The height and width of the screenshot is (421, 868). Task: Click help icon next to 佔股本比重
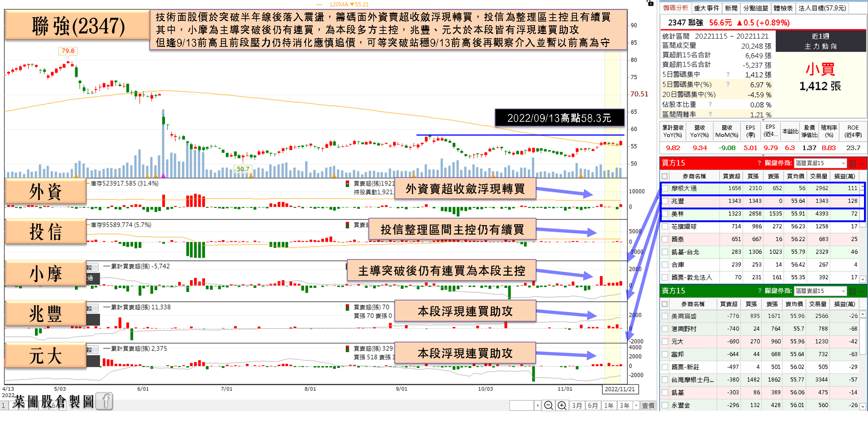pyautogui.click(x=710, y=104)
